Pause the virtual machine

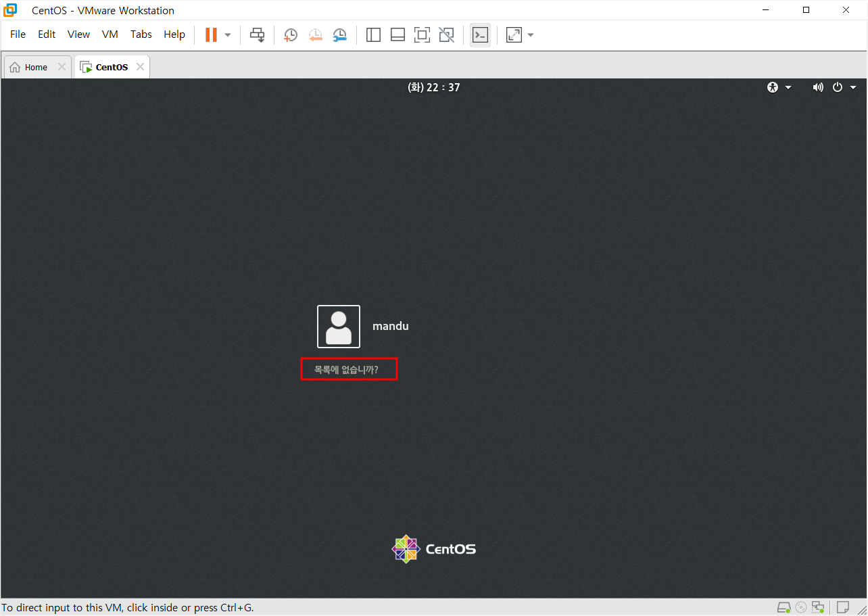coord(212,34)
